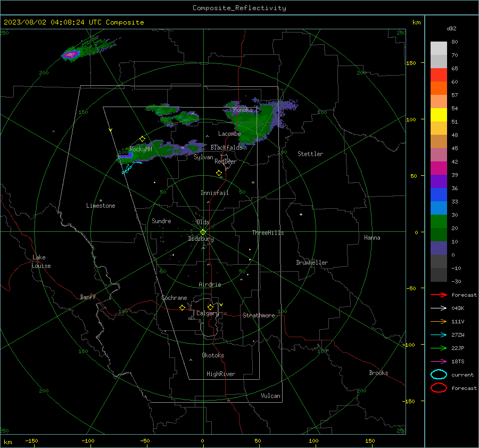Select the red 60 dBZ color swatch
Image resolution: width=479 pixels, height=448 pixels.
click(439, 75)
